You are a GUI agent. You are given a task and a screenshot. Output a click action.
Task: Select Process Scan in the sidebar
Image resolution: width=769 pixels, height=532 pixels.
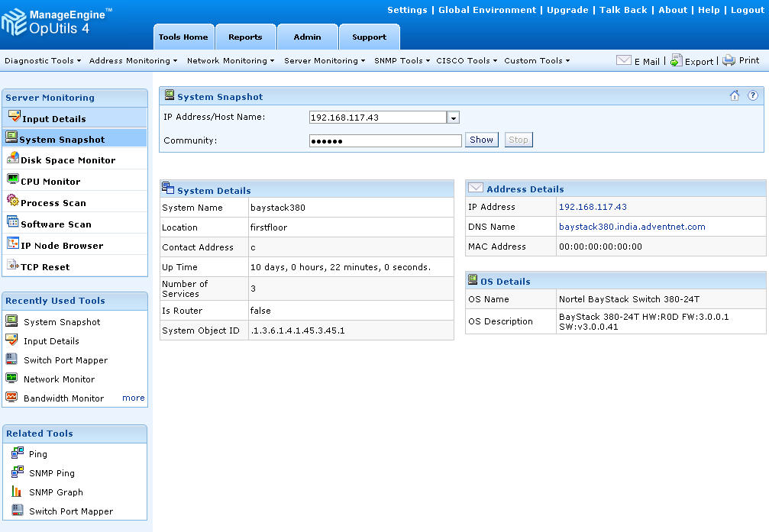(53, 203)
